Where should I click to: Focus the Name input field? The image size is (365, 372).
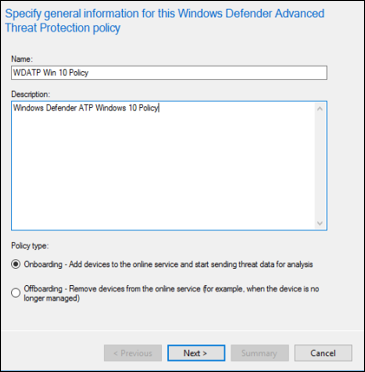tap(169, 73)
